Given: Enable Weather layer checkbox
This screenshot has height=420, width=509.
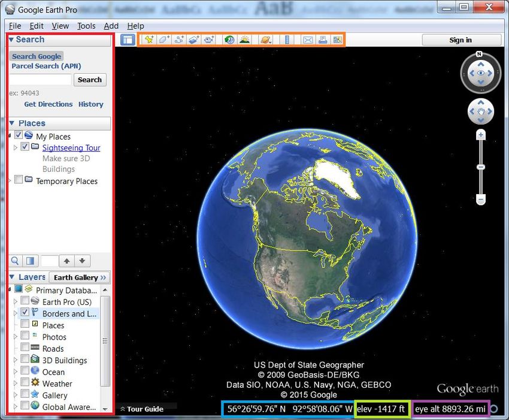Looking at the screenshot, I should [25, 382].
